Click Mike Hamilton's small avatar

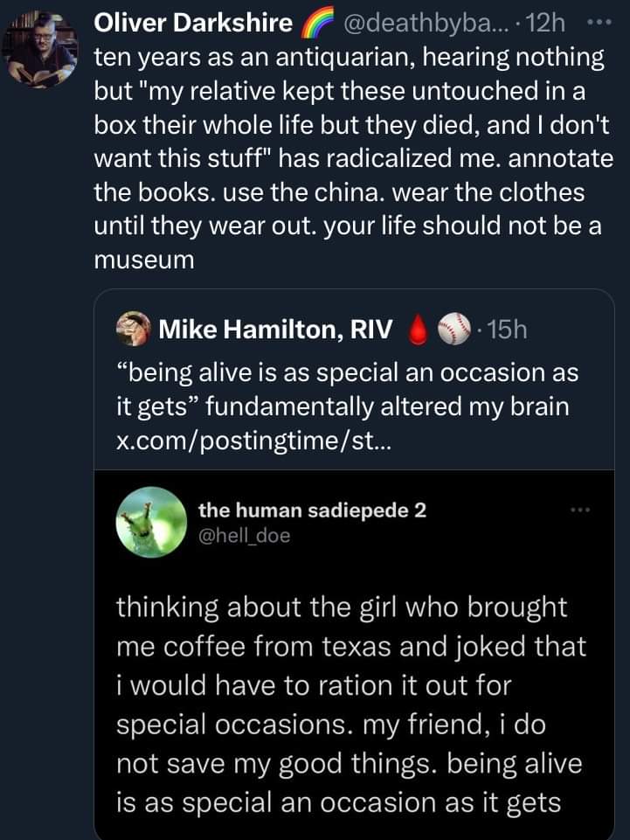tap(134, 330)
